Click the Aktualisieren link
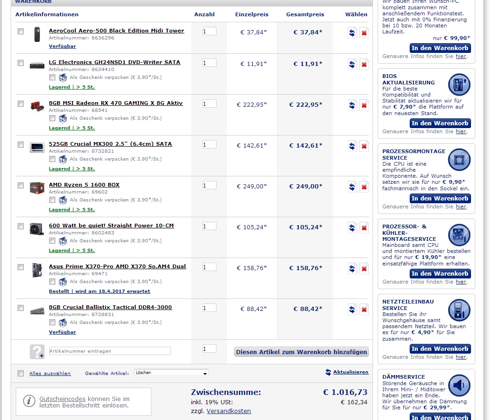The width and height of the screenshot is (504, 420). [x=351, y=372]
